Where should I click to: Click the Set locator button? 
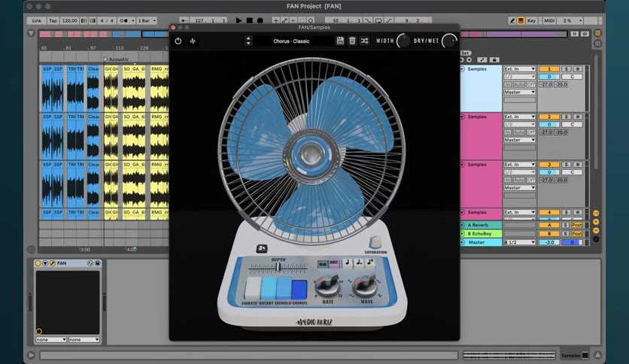click(465, 53)
